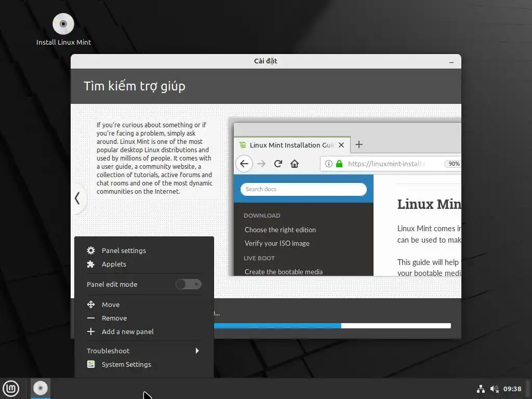Click the new tab plus button
The width and height of the screenshot is (532, 399).
click(358, 144)
